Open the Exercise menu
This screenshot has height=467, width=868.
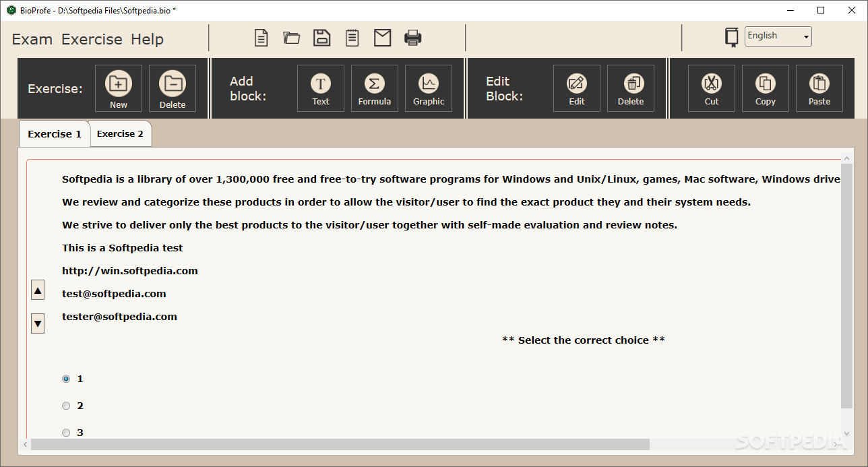[x=92, y=39]
